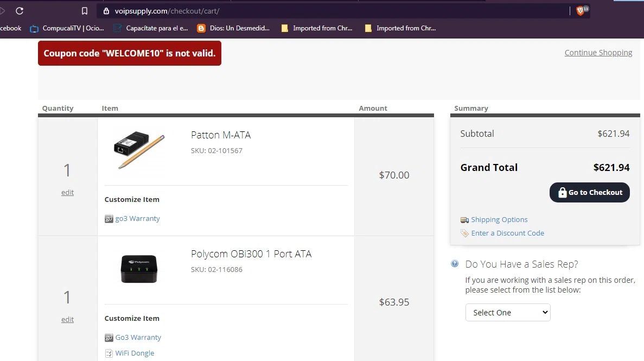Viewport: 644px width, 361px height.
Task: Click the invalid coupon error banner
Action: tap(129, 53)
